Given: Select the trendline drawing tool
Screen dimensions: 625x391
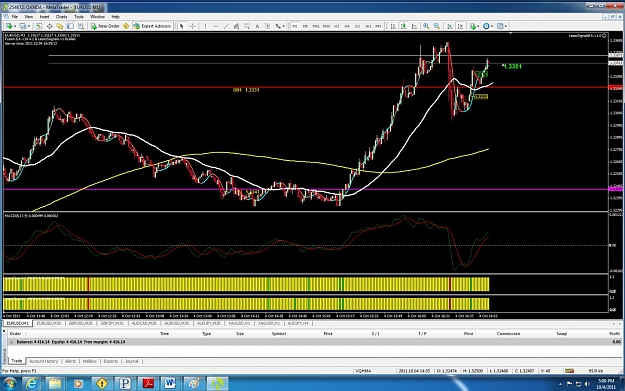Looking at the screenshot, I should pyautogui.click(x=226, y=26).
